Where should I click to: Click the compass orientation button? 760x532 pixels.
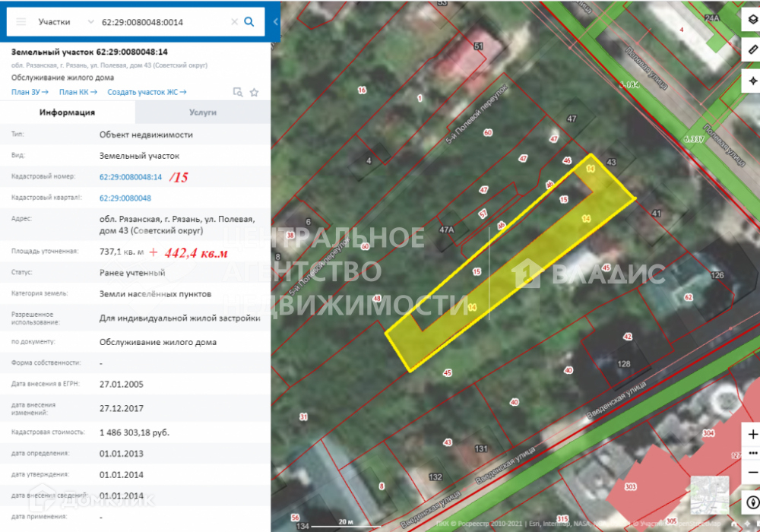pyautogui.click(x=752, y=502)
